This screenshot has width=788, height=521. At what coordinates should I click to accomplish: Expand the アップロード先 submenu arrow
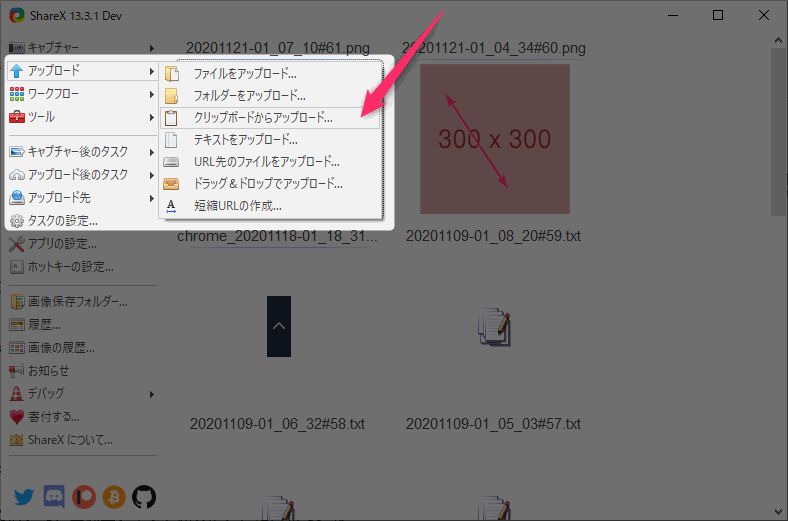click(x=151, y=198)
